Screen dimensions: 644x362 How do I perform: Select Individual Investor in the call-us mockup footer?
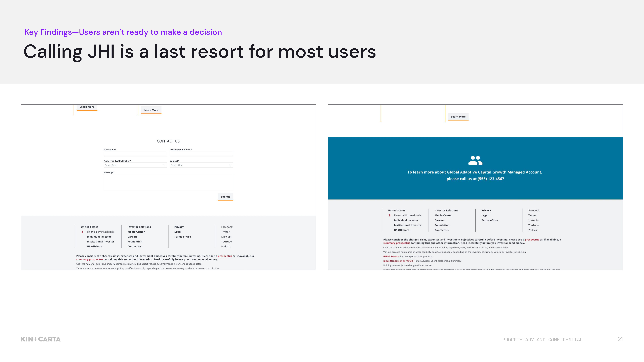(406, 220)
